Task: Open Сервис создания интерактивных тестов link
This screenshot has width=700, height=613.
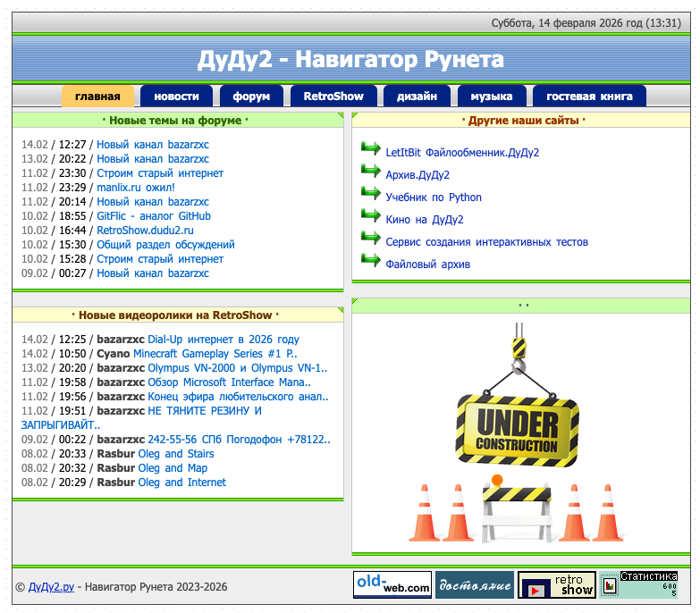Action: [x=486, y=242]
